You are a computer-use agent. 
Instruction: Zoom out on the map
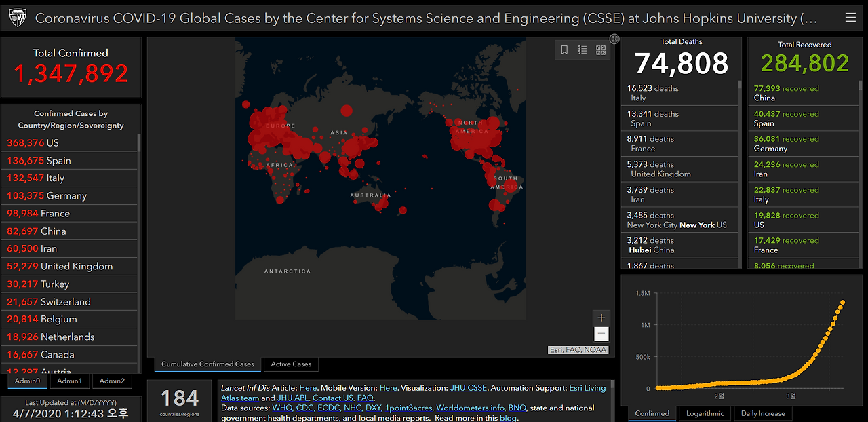[601, 334]
